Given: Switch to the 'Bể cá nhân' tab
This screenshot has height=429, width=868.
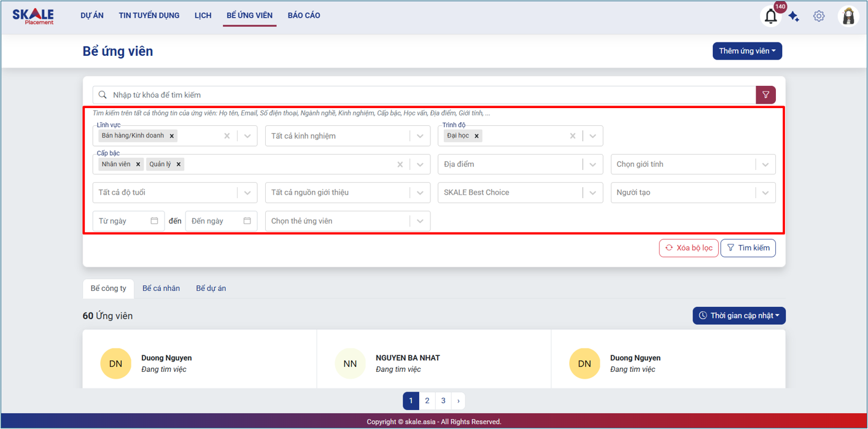Looking at the screenshot, I should click(161, 288).
